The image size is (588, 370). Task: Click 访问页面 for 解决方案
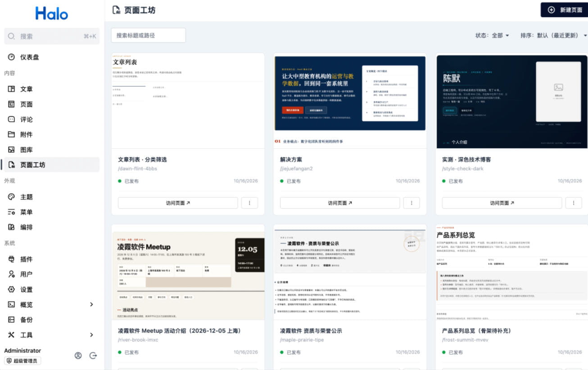340,203
